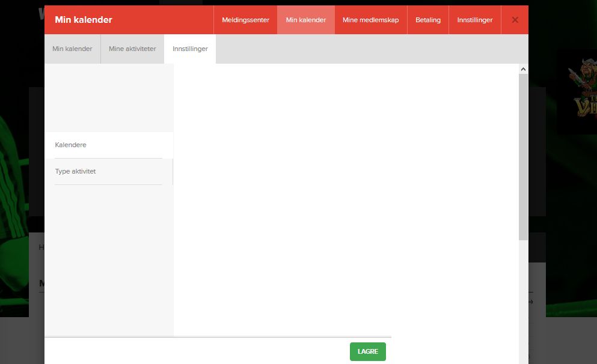Switch to the Betaling tab

(x=428, y=20)
